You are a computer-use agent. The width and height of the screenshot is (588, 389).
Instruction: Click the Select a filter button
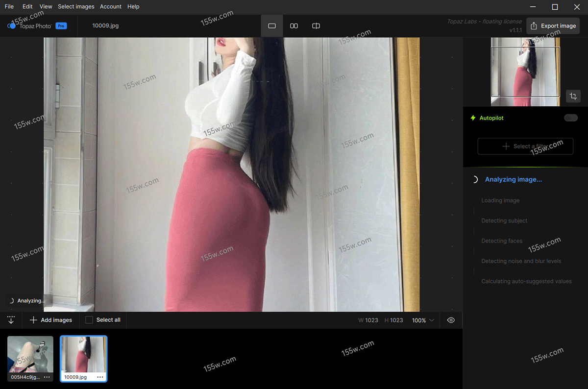(x=525, y=146)
